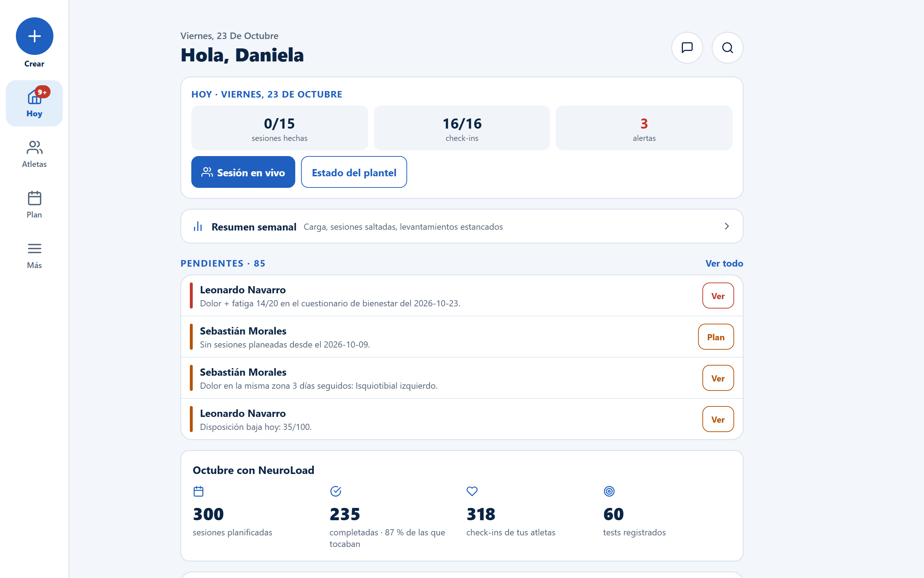Click the people icon in Sesión en vivo
This screenshot has width=924, height=578.
point(207,172)
